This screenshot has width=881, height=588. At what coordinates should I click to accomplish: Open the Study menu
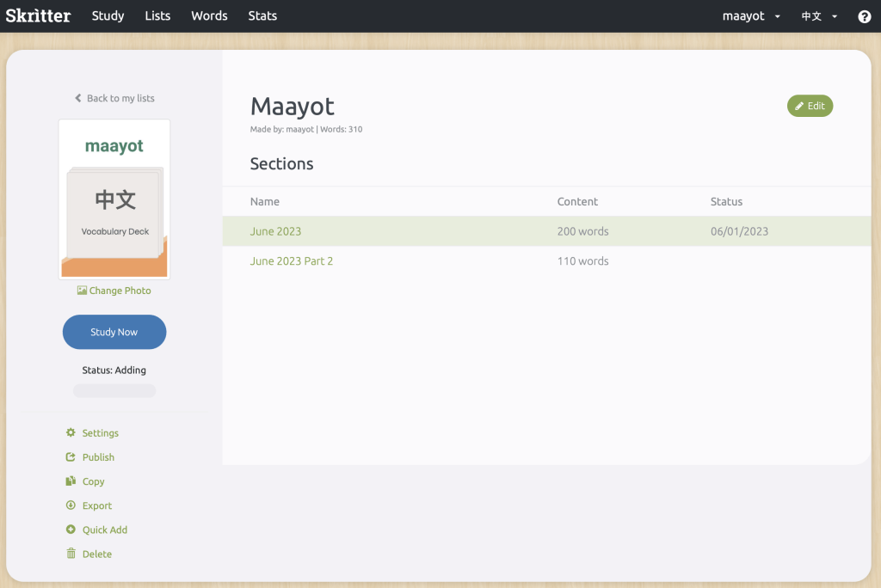(108, 15)
